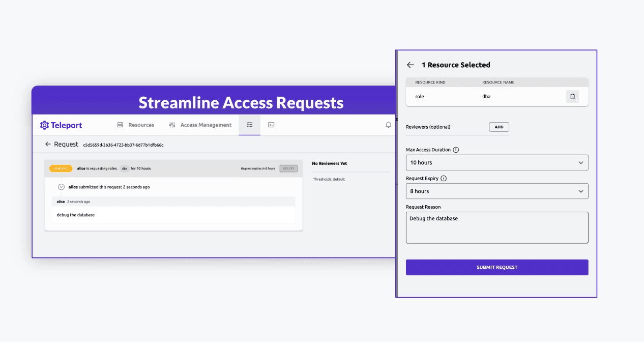This screenshot has width=644, height=342.
Task: Open the notifications bell icon
Action: tap(389, 125)
